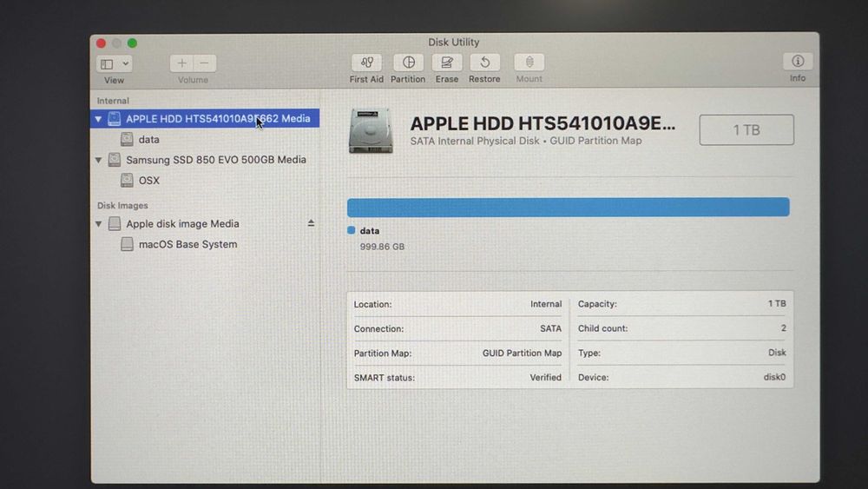The image size is (868, 489).
Task: Click the 999.86 GB size text
Action: click(x=382, y=247)
